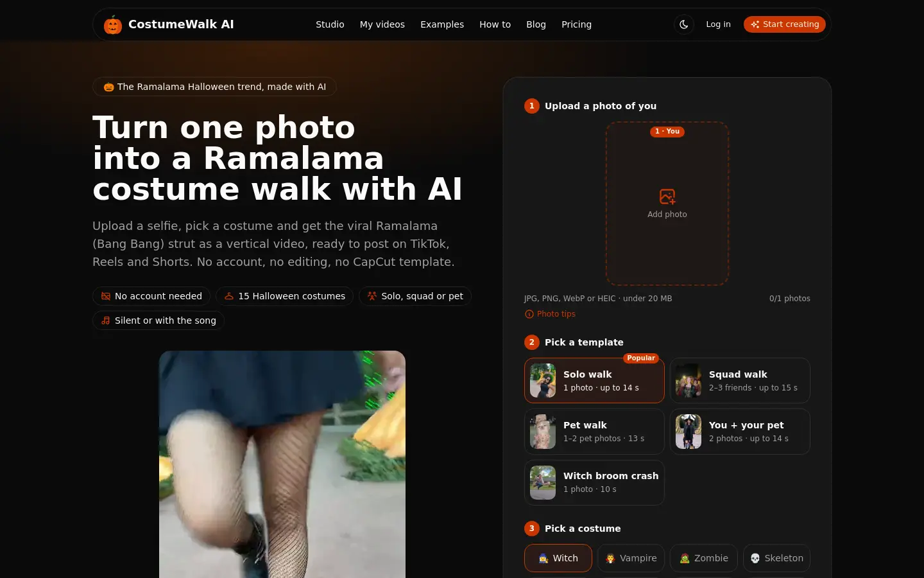The width and height of the screenshot is (924, 578).
Task: Click the Add photo upload area
Action: (x=667, y=204)
